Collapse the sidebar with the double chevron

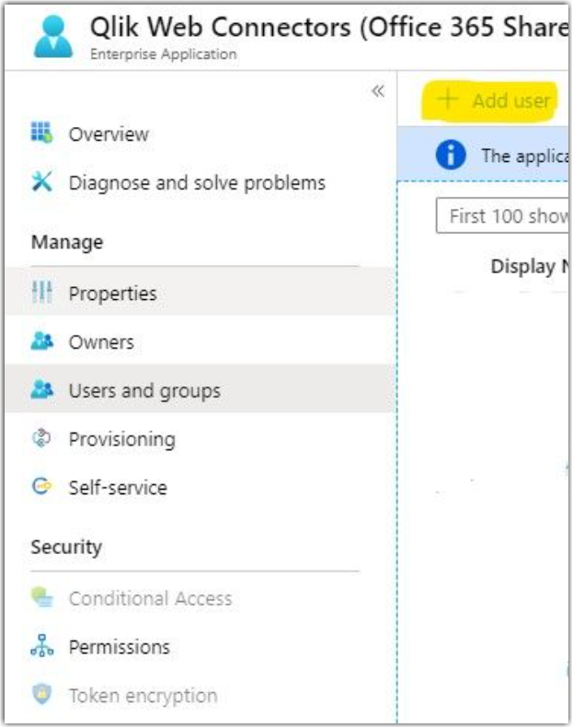pos(377,91)
